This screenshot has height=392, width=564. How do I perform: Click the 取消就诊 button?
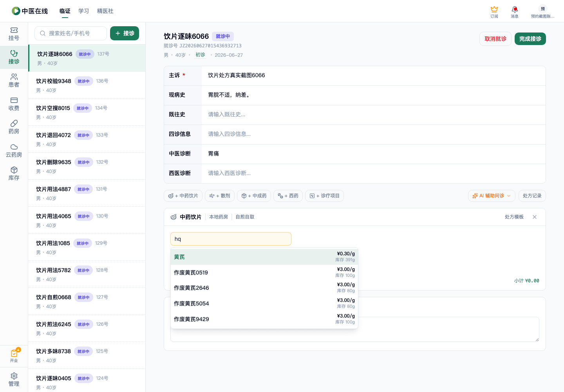coord(495,39)
